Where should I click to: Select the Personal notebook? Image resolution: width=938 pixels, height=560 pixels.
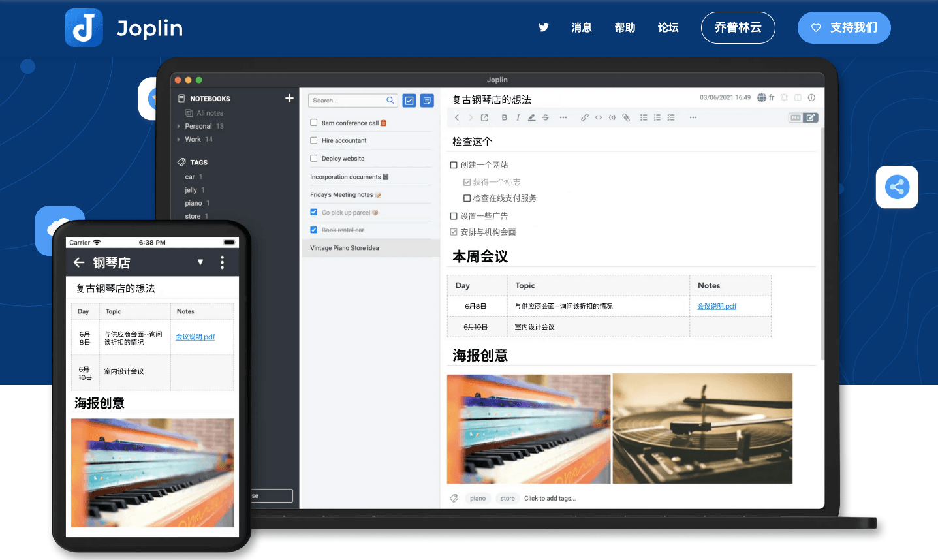click(198, 126)
